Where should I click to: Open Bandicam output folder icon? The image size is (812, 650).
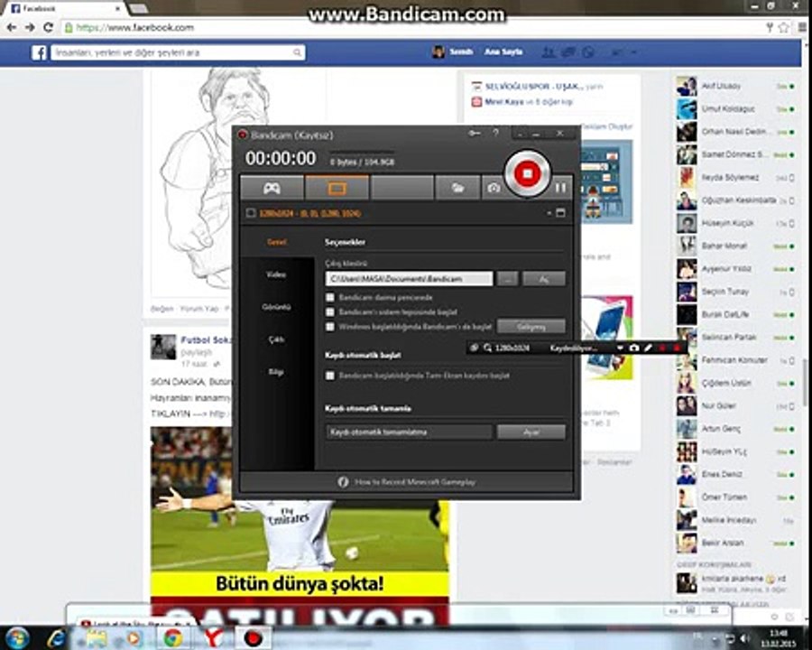click(457, 188)
